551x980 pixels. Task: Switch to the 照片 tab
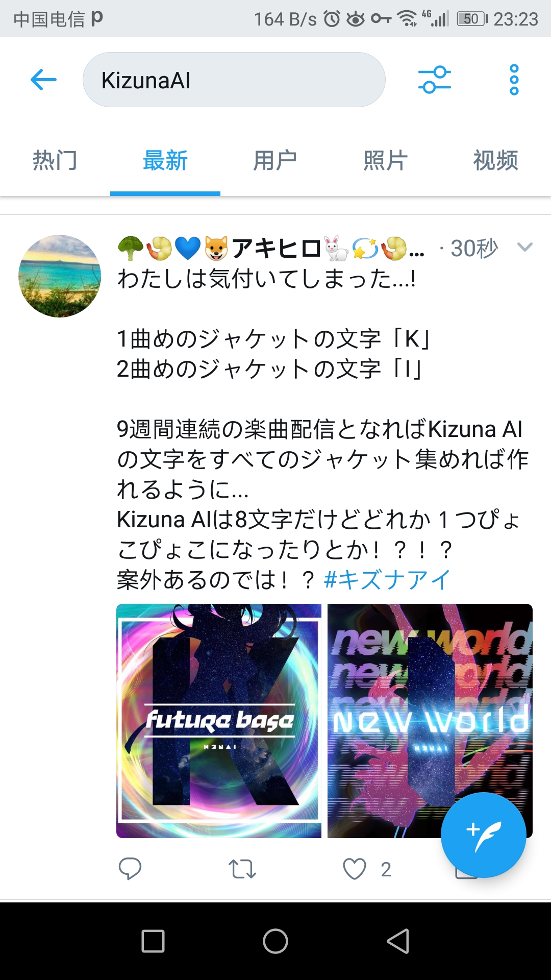[x=386, y=160]
